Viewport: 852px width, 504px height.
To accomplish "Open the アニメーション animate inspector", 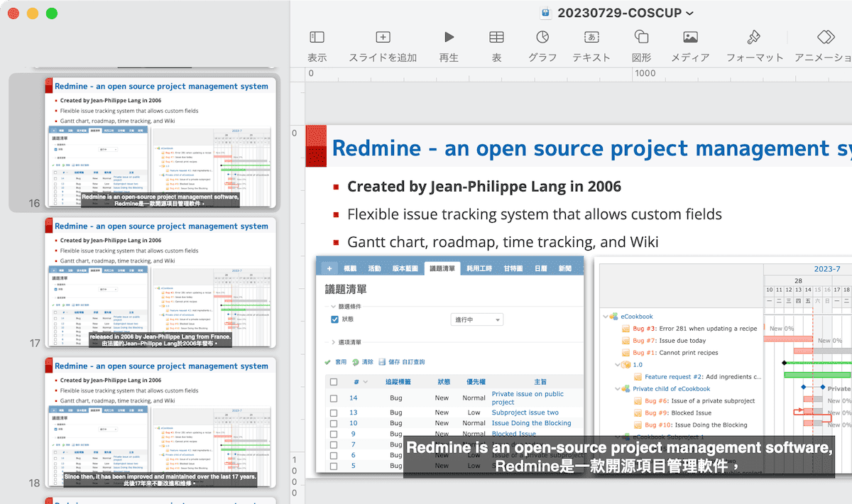I will tap(825, 38).
